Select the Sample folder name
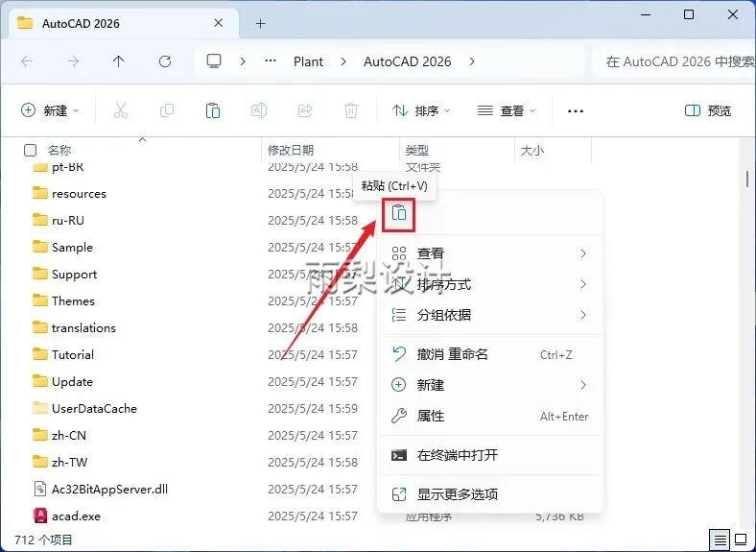 point(72,248)
